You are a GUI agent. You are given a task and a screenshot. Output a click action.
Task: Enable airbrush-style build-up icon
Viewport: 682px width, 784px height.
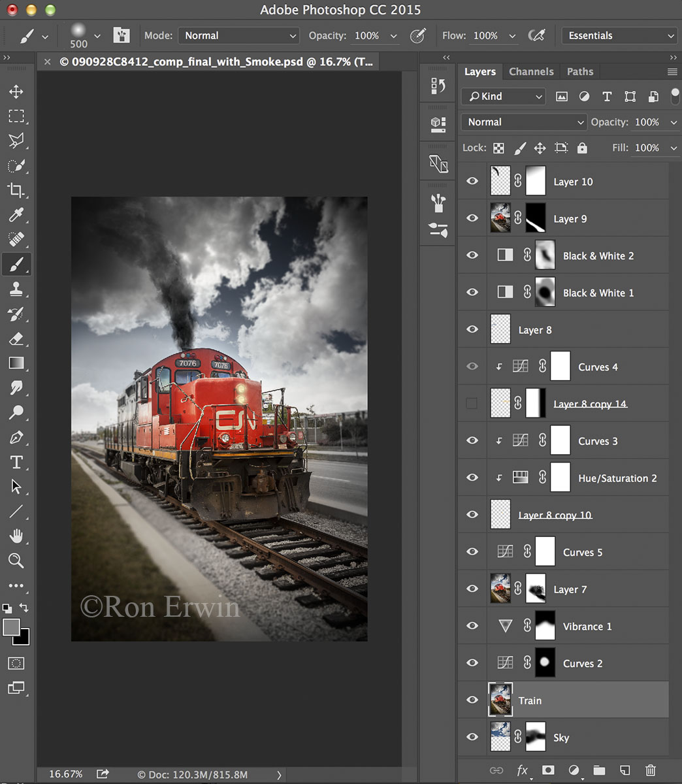537,35
